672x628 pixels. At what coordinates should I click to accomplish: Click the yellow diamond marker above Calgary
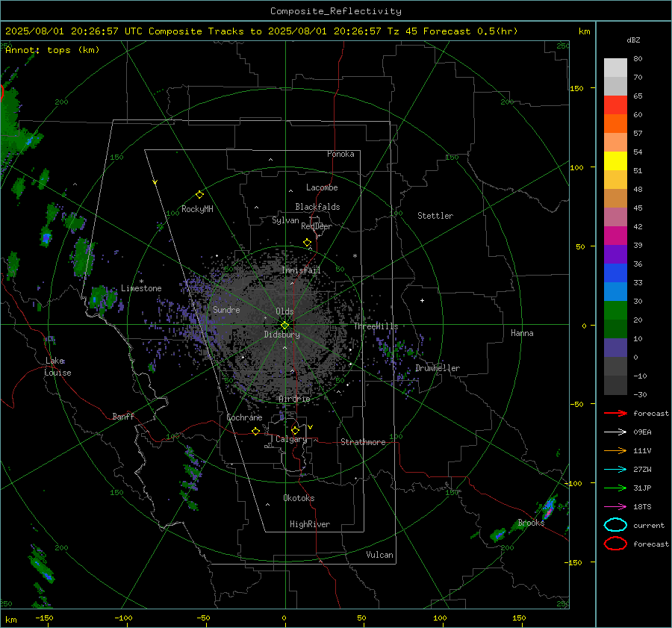295,430
